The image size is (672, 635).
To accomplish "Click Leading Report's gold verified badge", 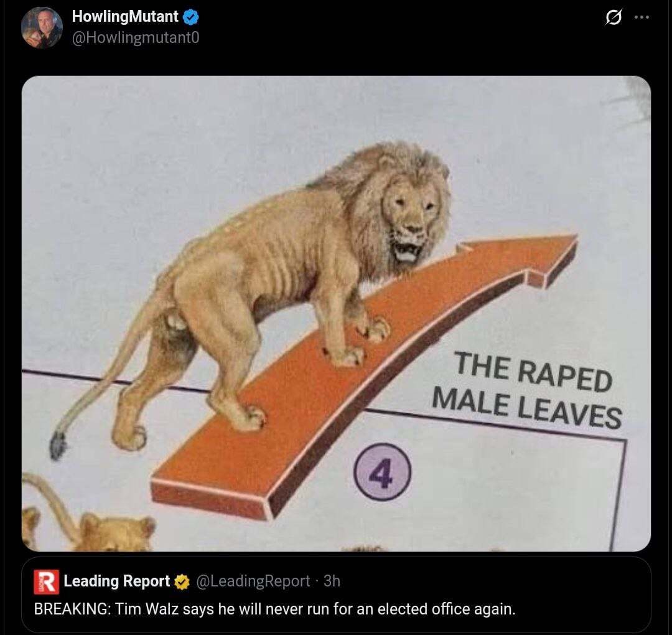I will click(x=182, y=582).
